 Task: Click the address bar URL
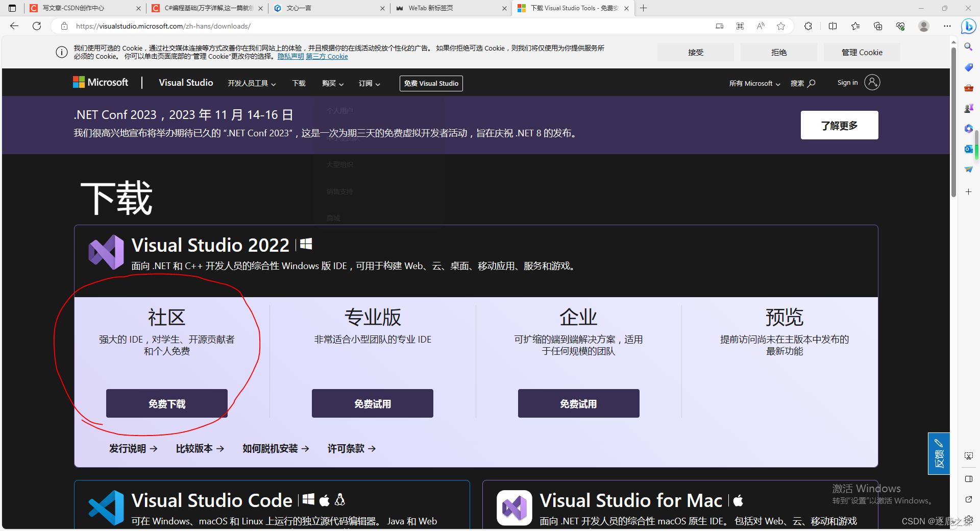point(163,26)
